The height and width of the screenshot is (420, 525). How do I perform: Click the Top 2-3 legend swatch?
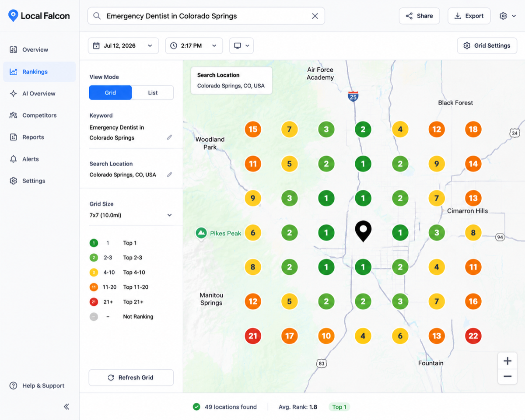94,258
